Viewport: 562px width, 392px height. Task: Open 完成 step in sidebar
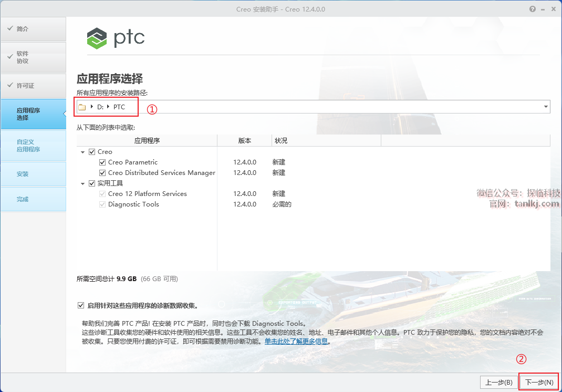(x=33, y=199)
